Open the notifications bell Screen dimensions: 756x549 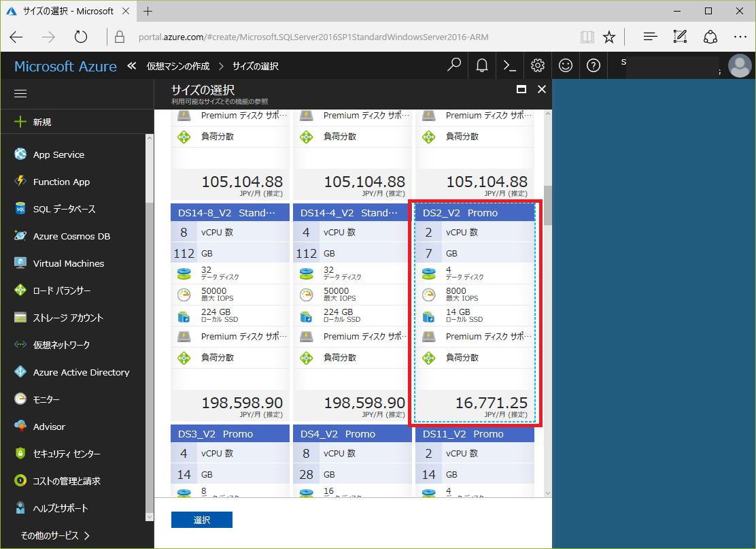481,65
